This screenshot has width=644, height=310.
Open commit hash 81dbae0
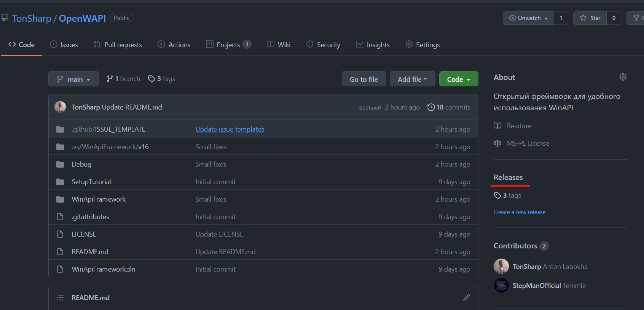tap(370, 108)
